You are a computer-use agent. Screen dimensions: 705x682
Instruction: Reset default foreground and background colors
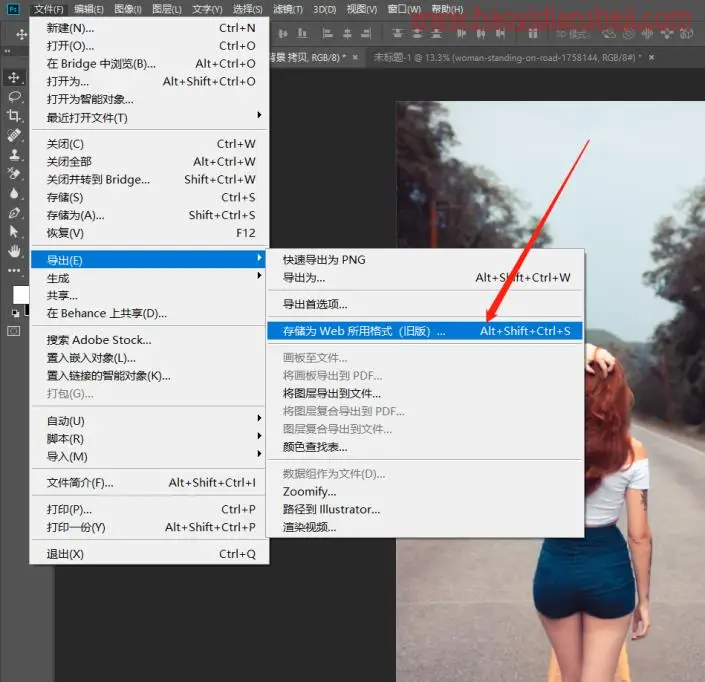15,313
